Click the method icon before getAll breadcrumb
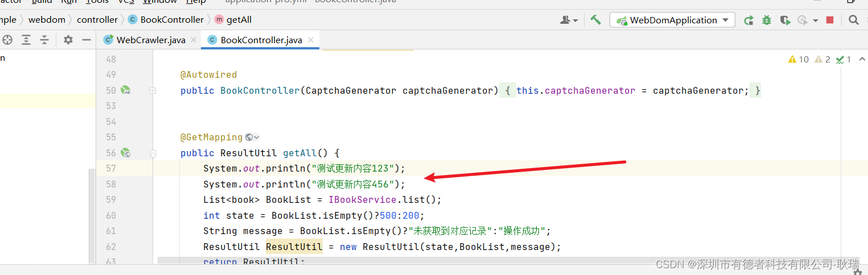 pyautogui.click(x=219, y=19)
